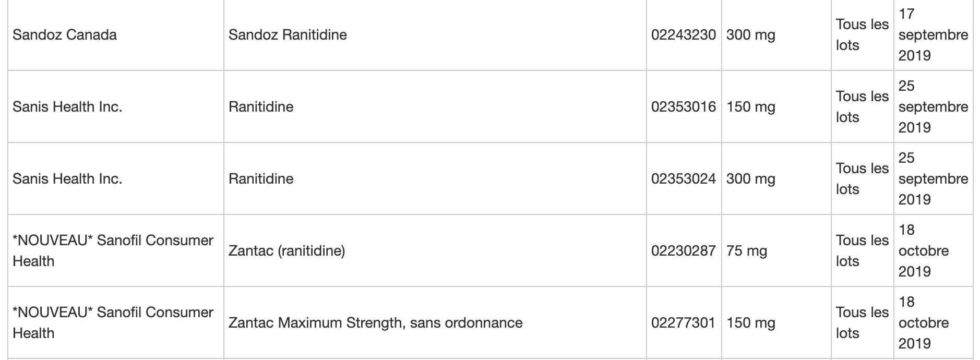This screenshot has width=980, height=360.
Task: Select the 17 septembre 2019 date cell
Action: click(x=933, y=35)
